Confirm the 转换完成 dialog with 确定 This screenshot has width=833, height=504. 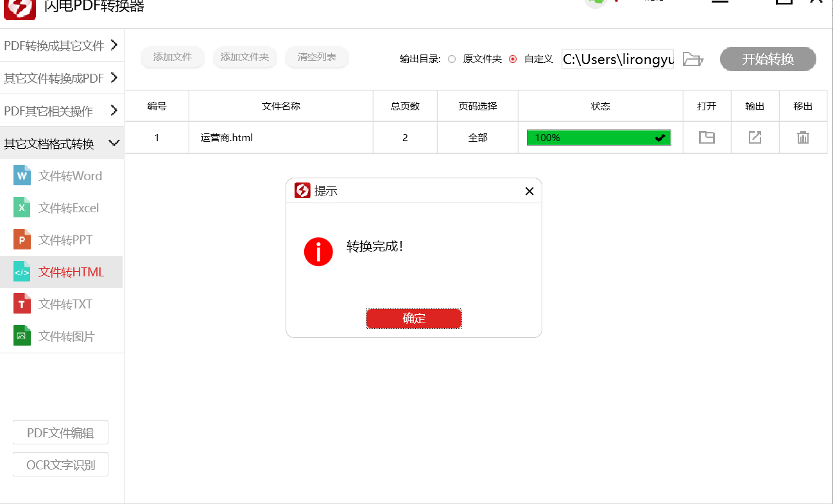414,318
